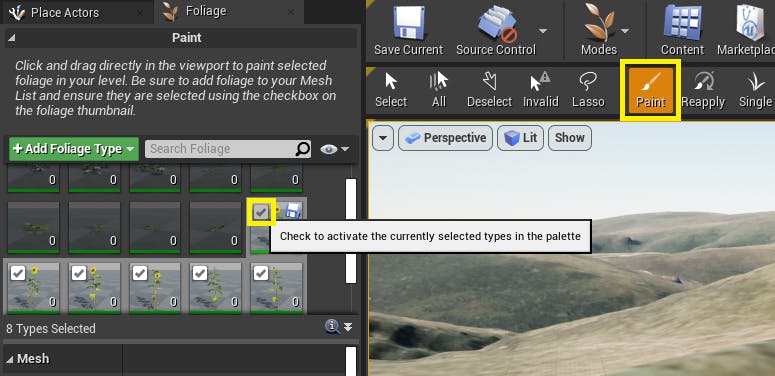Uncheck the rightmost sunflower thumbnail's checkbox
The width and height of the screenshot is (775, 376).
pyautogui.click(x=260, y=273)
